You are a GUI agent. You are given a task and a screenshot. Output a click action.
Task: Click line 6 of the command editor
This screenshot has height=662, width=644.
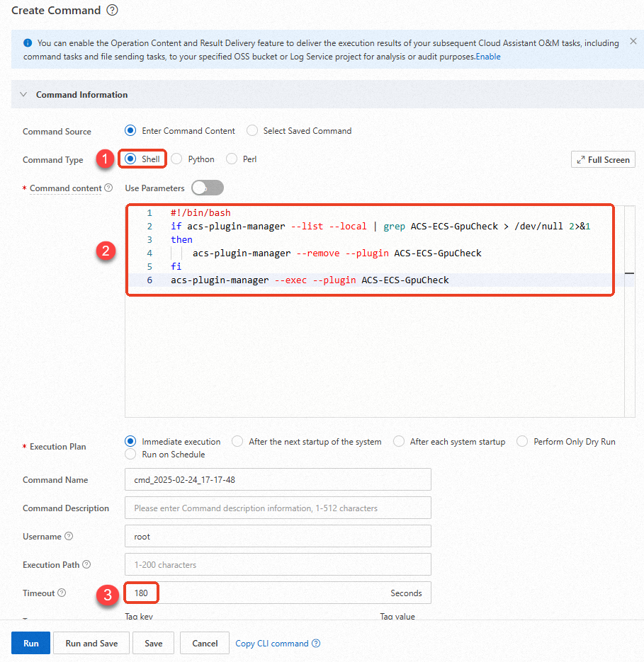tap(310, 280)
